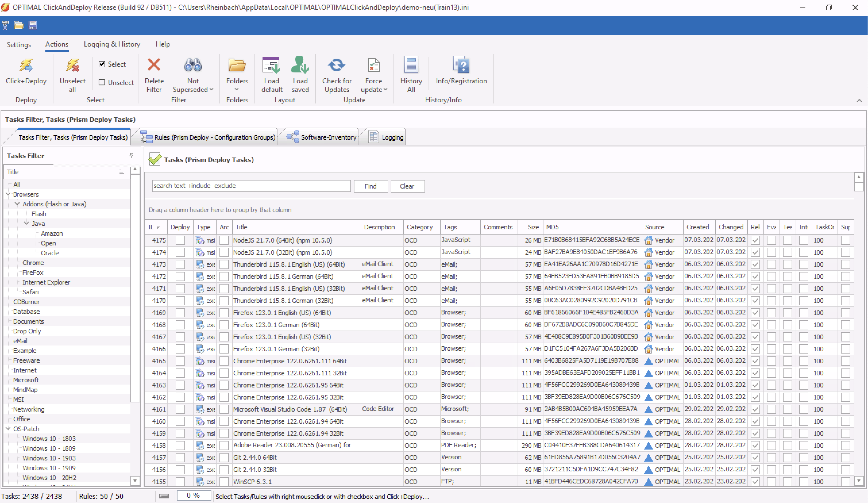
Task: Click the search text input field
Action: (x=251, y=186)
